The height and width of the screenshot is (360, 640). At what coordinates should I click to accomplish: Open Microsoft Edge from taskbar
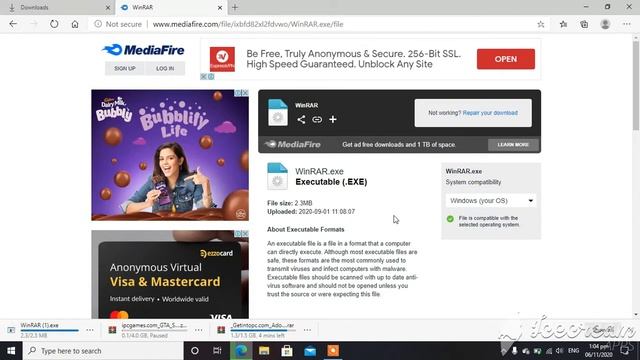[x=241, y=351]
